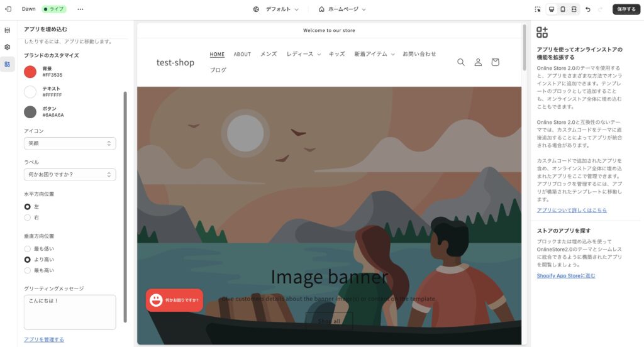Open the Sections panel sidebar icon
Viewport: 644px width, 347px height.
coord(8,30)
